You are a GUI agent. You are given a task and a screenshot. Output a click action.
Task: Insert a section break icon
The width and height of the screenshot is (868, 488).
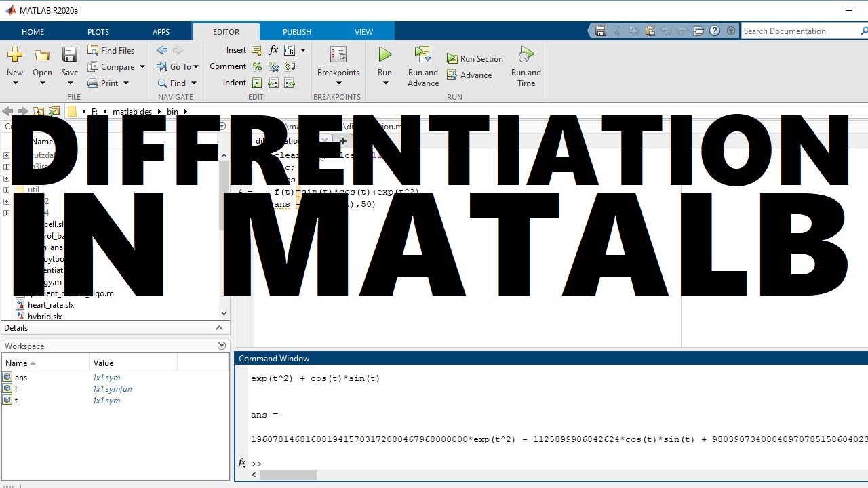257,50
